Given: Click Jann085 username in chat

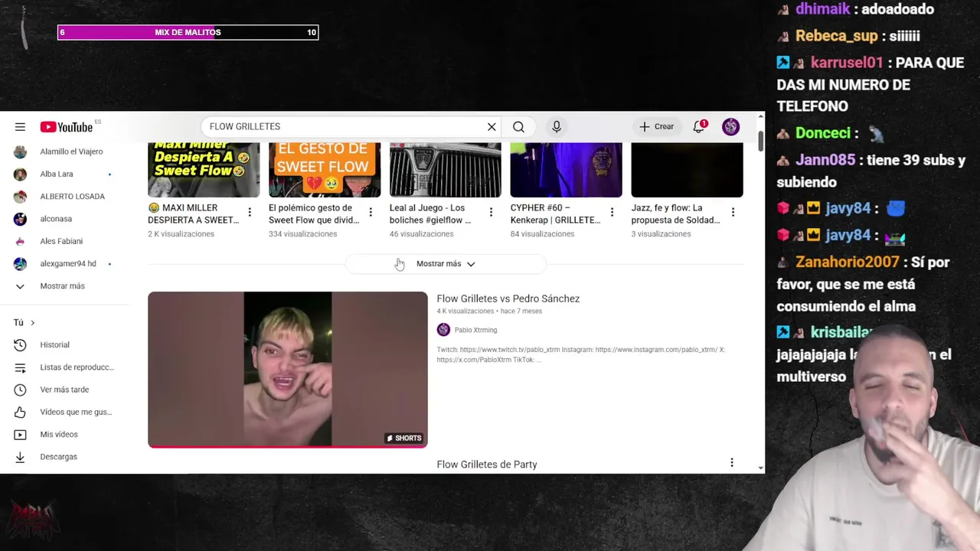Looking at the screenshot, I should tap(825, 161).
